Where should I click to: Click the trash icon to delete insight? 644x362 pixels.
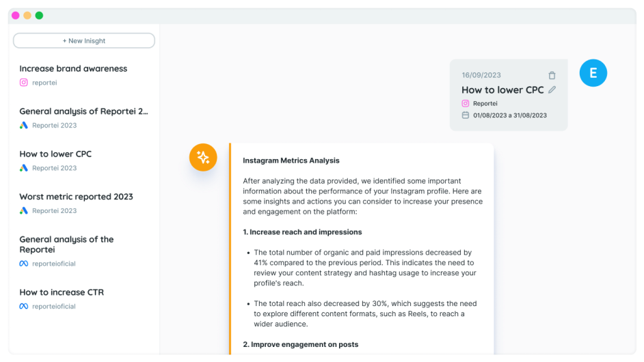click(x=552, y=76)
